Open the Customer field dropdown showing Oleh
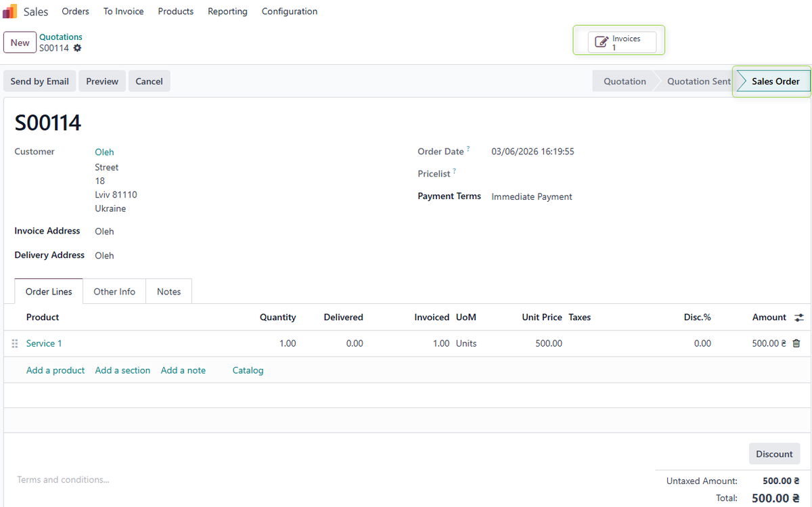Image resolution: width=812 pixels, height=507 pixels. 104,152
